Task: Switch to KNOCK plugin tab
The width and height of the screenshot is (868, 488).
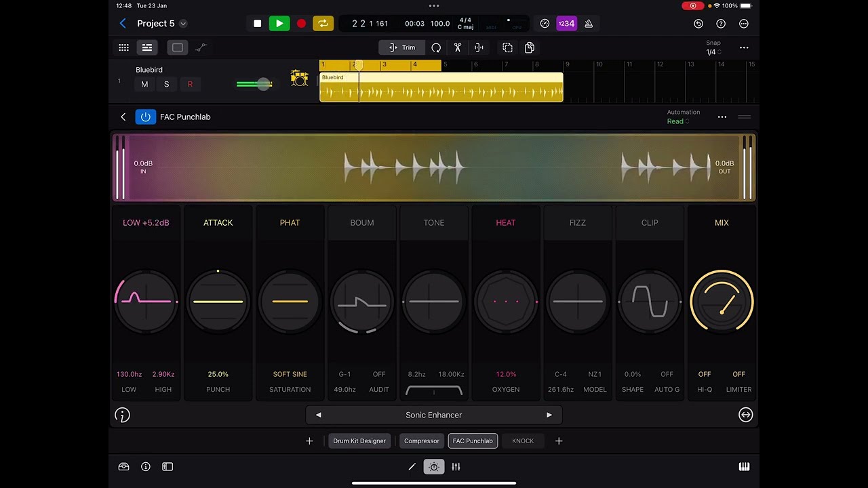Action: tap(523, 441)
